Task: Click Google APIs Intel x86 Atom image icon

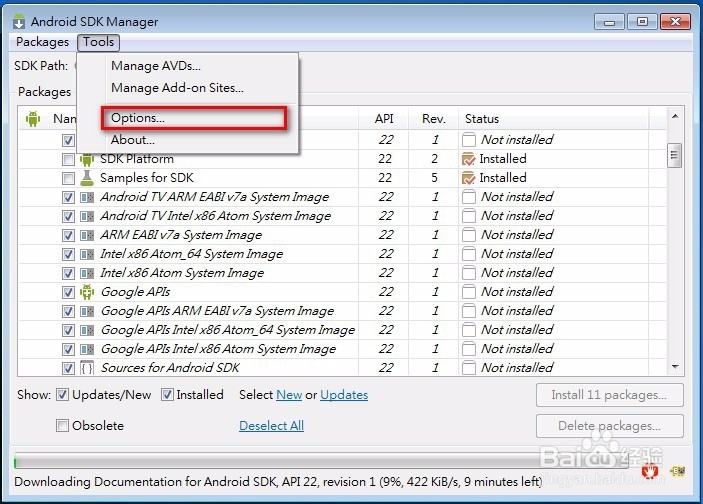Action: click(x=87, y=349)
